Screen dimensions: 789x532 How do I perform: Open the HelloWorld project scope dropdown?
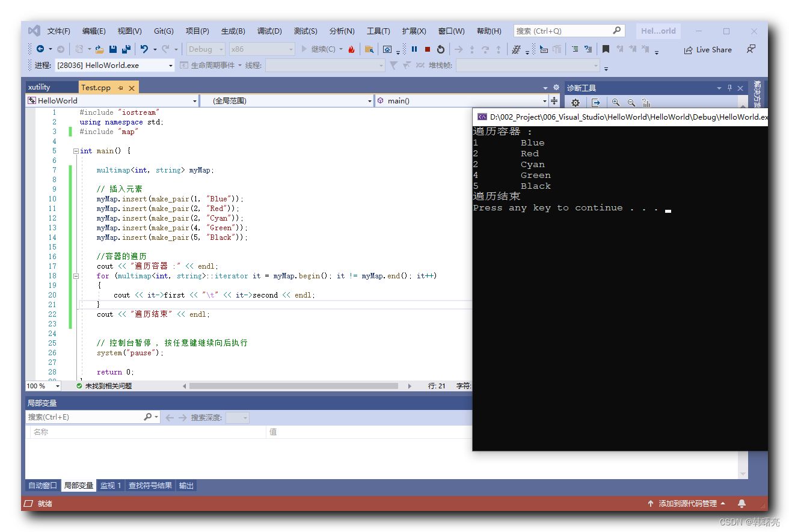(x=112, y=101)
